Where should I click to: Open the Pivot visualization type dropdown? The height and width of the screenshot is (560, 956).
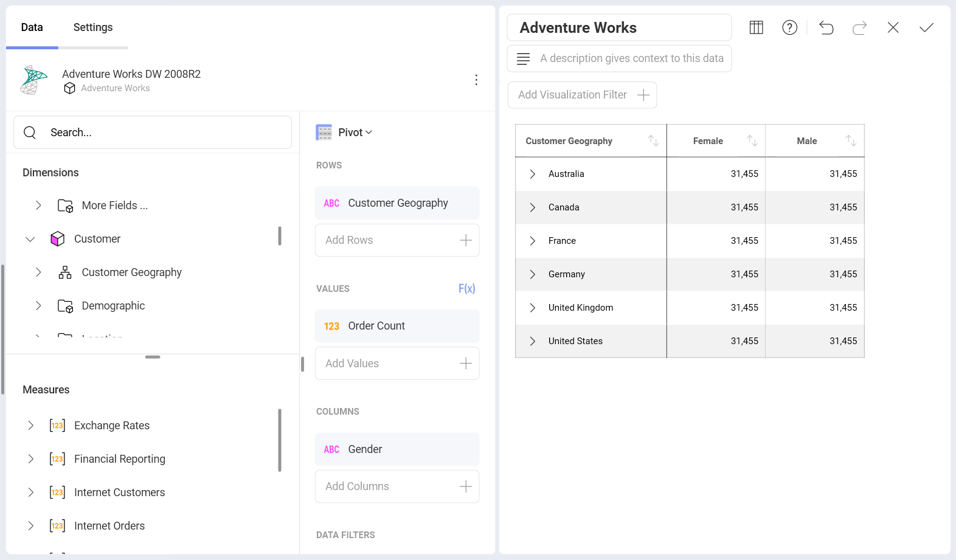(x=355, y=133)
